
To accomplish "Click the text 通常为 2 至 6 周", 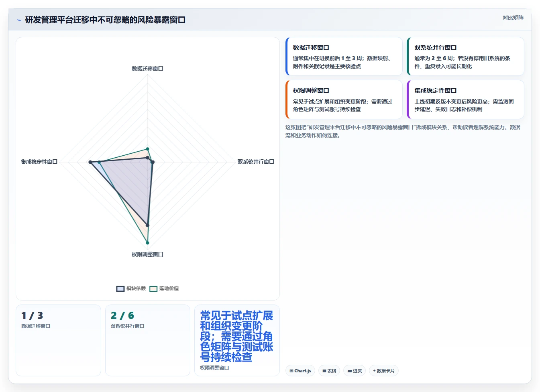I will (434, 58).
